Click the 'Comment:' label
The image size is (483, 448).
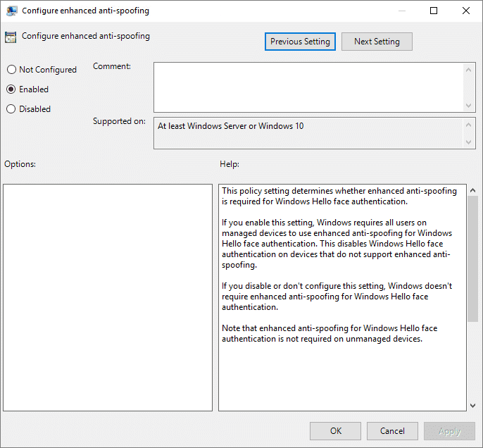[x=112, y=66]
